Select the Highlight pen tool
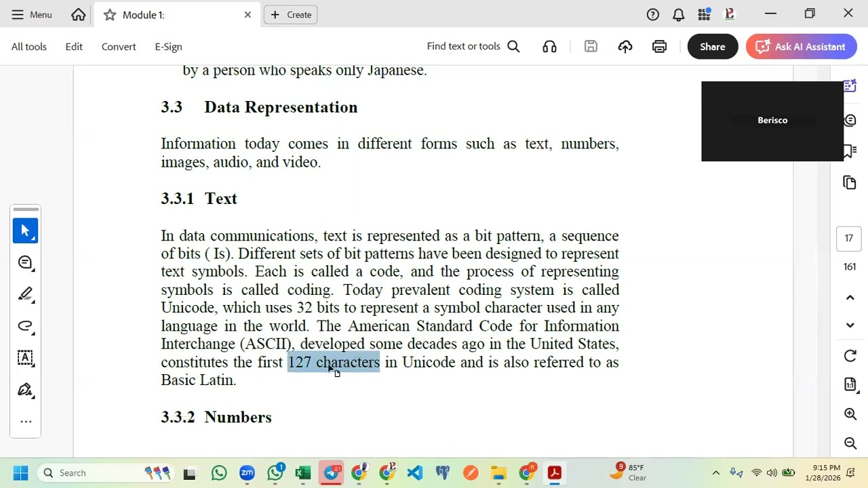 tap(26, 294)
